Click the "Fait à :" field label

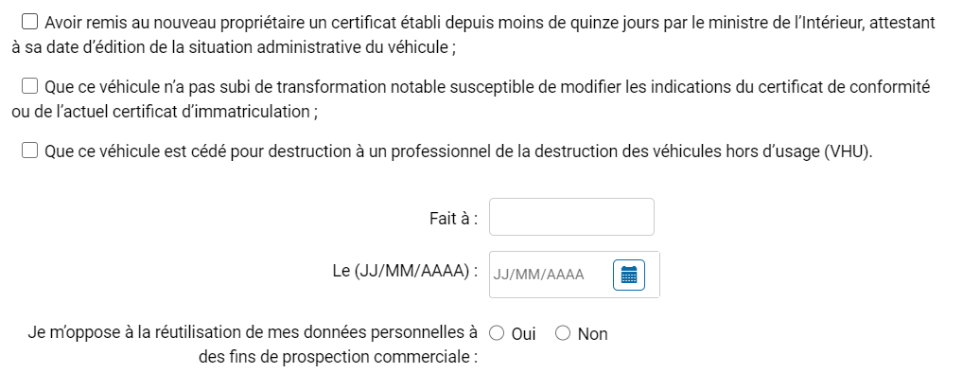454,219
